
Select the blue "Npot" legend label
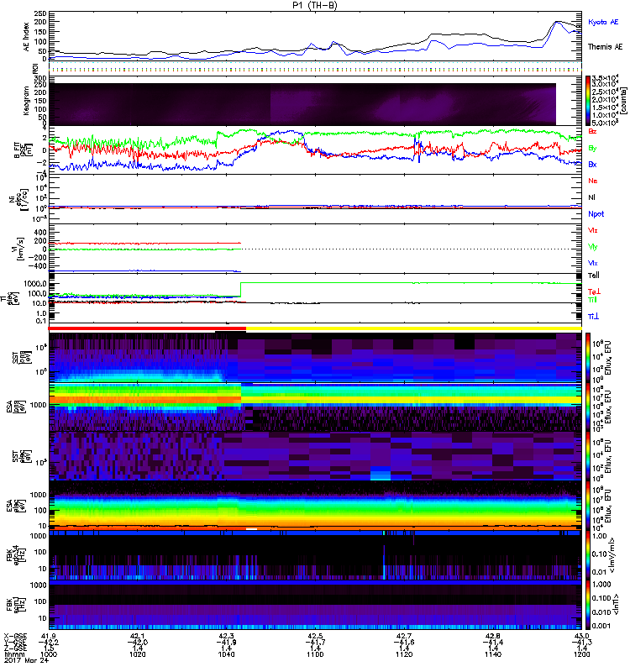[596, 214]
